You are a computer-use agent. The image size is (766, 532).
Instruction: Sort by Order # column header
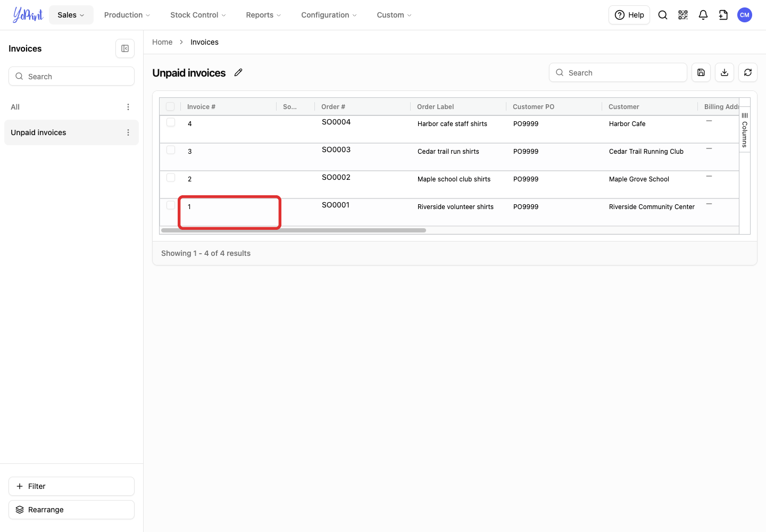tap(363, 106)
